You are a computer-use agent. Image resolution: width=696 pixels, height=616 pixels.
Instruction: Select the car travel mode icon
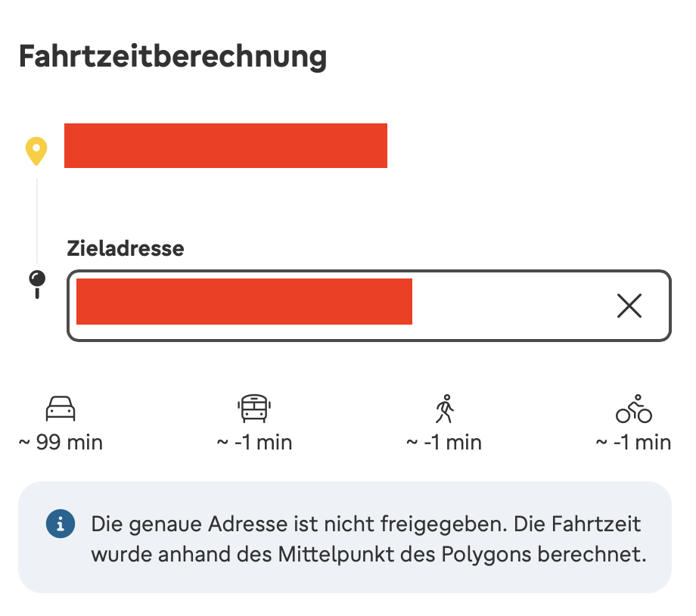tap(61, 409)
